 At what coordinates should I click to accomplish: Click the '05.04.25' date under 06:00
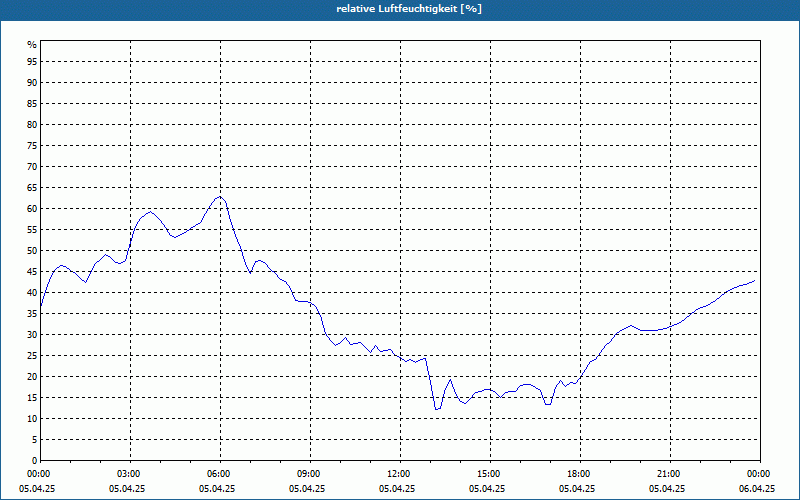click(x=217, y=489)
